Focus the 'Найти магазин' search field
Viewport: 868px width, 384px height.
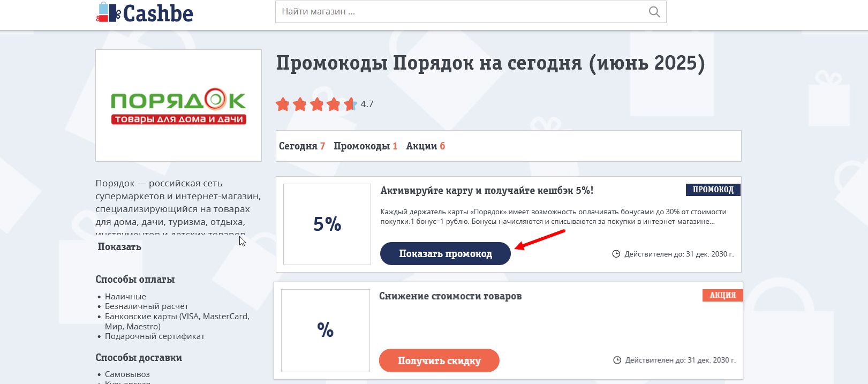point(471,12)
